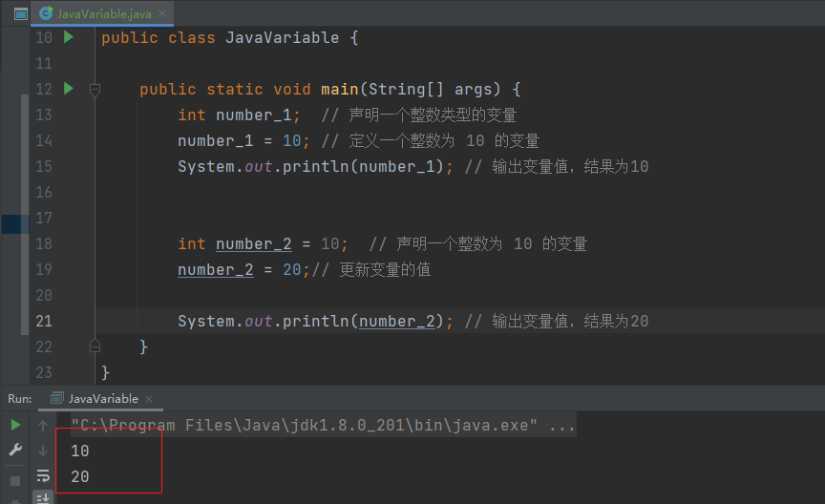Toggle scroll to end of console
The width and height of the screenshot is (825, 504).
(43, 497)
